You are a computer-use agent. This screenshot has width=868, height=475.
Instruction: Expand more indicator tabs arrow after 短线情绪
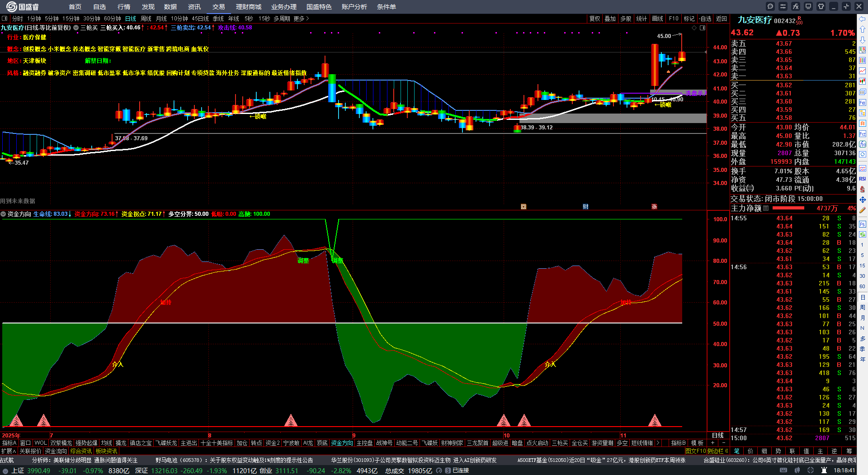tap(657, 443)
